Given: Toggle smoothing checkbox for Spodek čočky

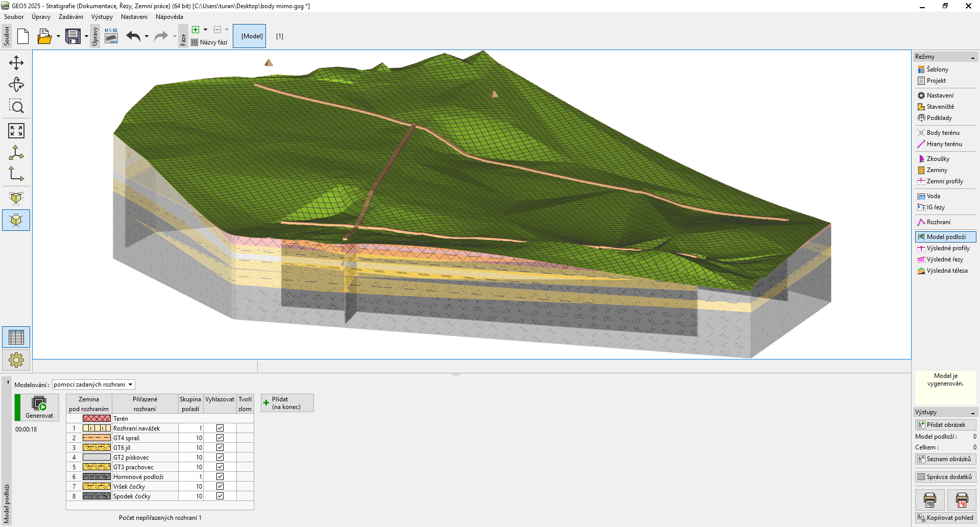Looking at the screenshot, I should [x=220, y=496].
